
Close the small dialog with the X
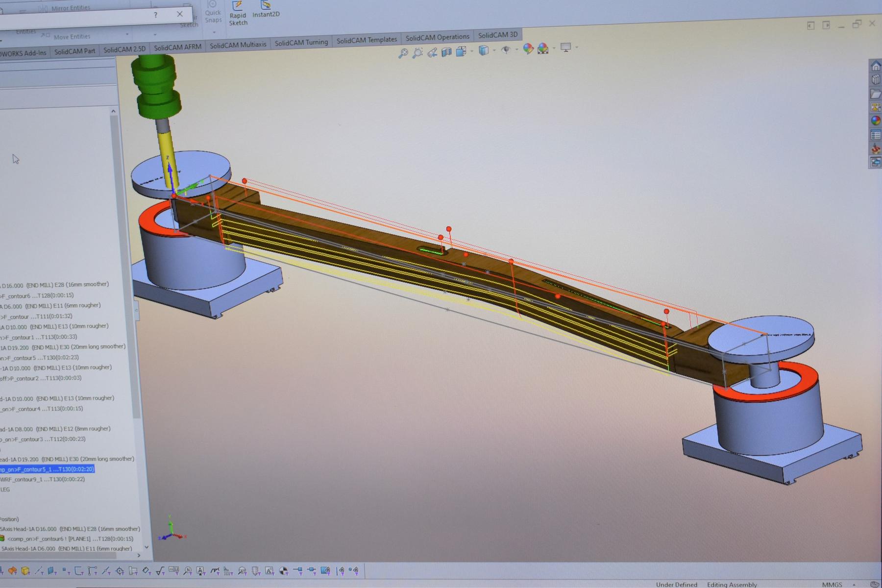click(x=179, y=14)
